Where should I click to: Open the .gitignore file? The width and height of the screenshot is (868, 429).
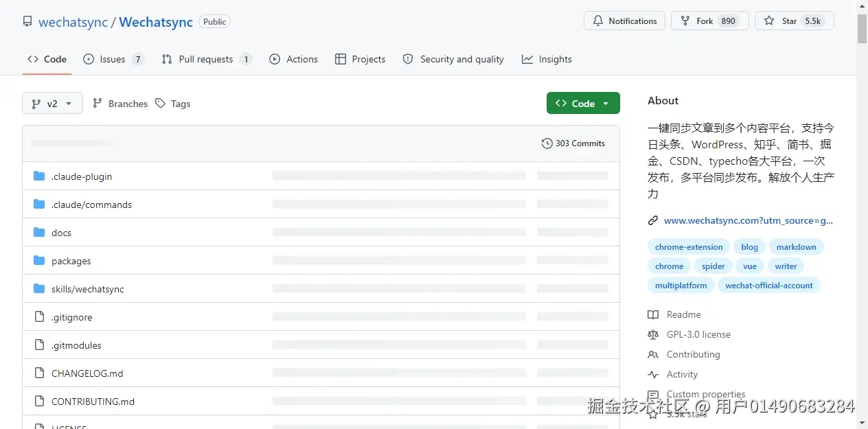(x=71, y=317)
